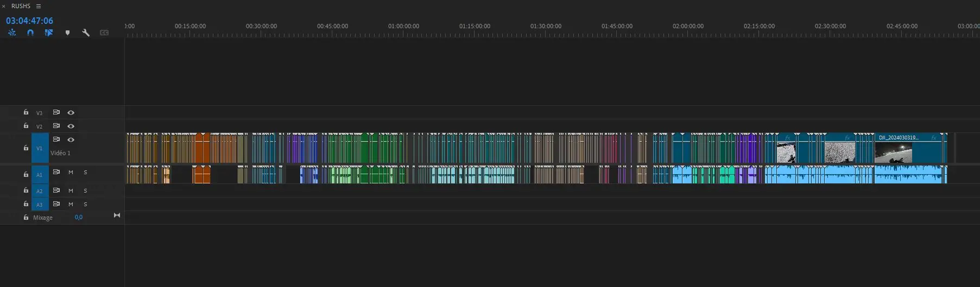Lock audio track A3

point(26,204)
